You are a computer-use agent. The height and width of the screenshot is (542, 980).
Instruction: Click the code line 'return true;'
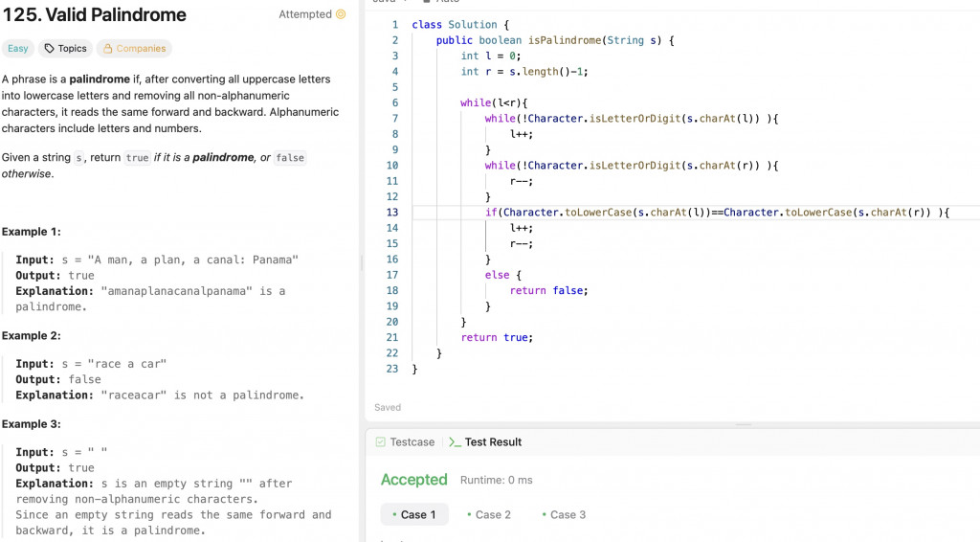497,337
